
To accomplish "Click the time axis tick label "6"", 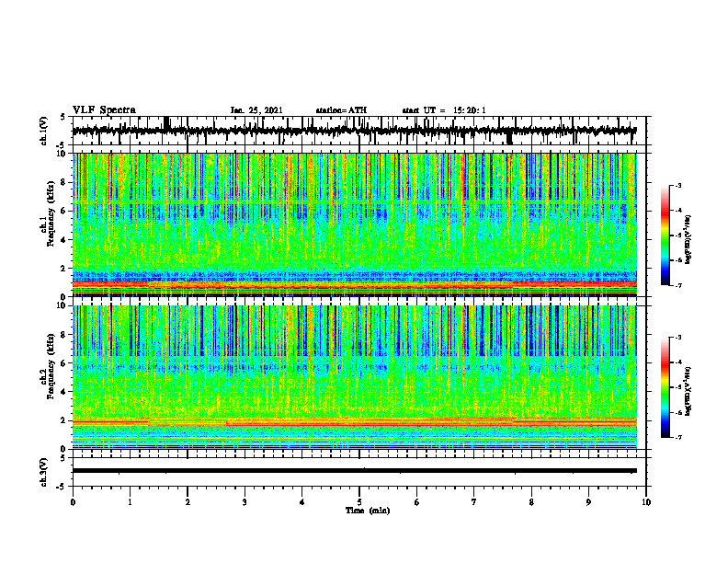I will [417, 502].
